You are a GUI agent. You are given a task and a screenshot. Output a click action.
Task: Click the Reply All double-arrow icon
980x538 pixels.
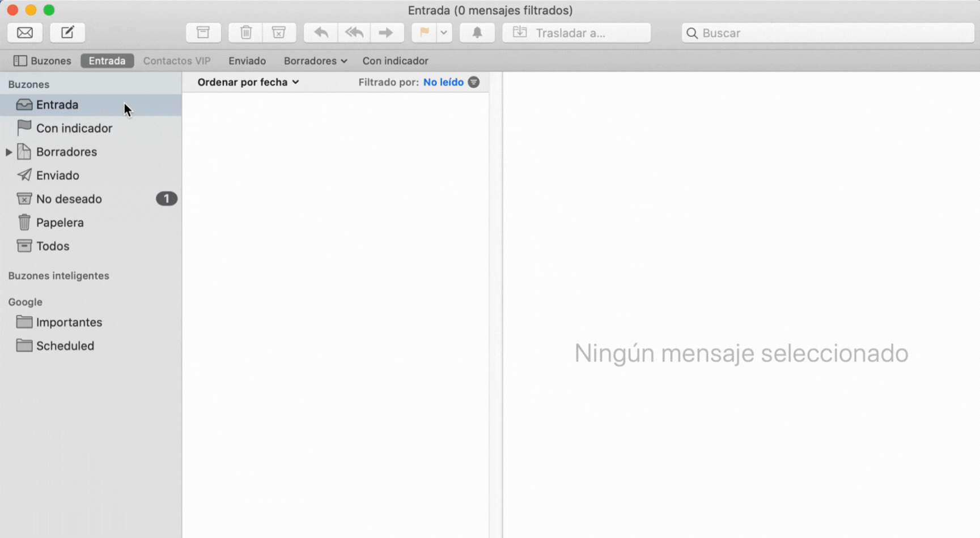click(x=354, y=33)
